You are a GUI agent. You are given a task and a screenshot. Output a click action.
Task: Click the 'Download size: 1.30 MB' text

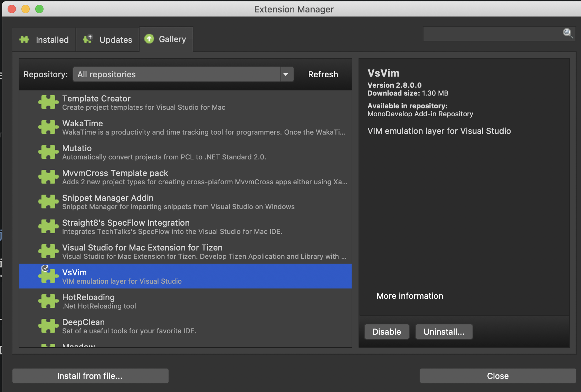[x=408, y=93]
